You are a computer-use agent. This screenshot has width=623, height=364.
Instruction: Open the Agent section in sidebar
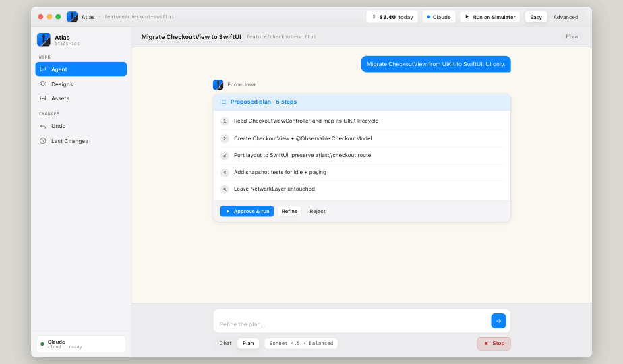point(81,69)
